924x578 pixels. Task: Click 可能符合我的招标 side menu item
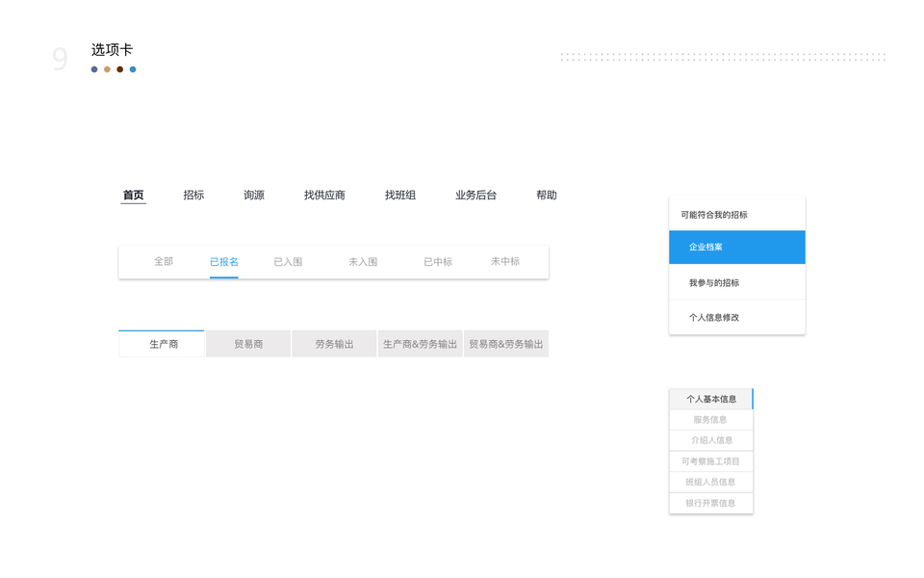coord(737,215)
